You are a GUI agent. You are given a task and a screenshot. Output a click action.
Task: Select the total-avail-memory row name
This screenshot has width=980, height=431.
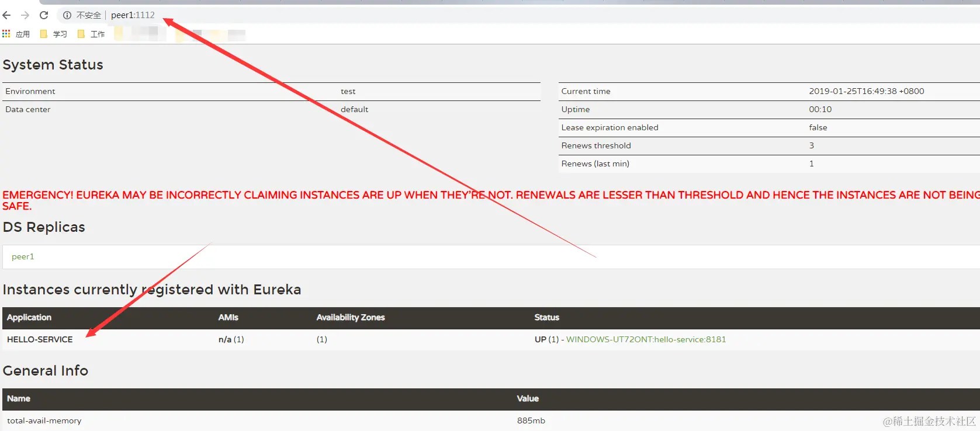(44, 420)
